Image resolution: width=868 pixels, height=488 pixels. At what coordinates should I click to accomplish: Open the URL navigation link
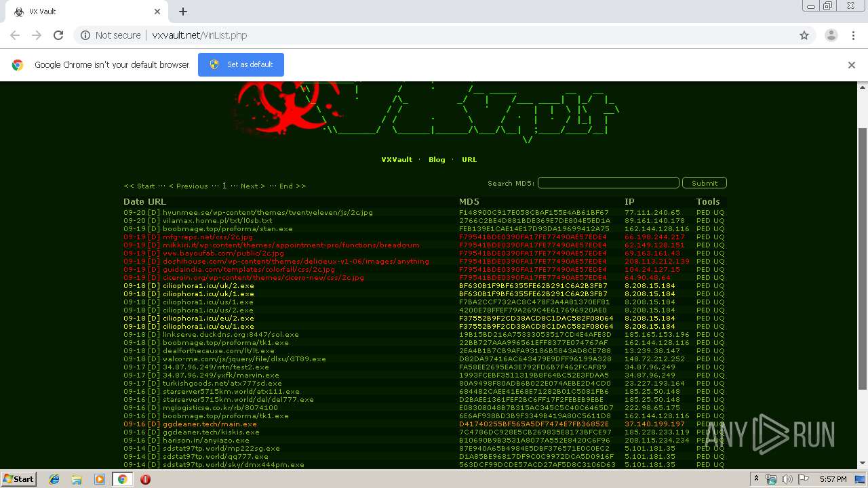(x=469, y=160)
